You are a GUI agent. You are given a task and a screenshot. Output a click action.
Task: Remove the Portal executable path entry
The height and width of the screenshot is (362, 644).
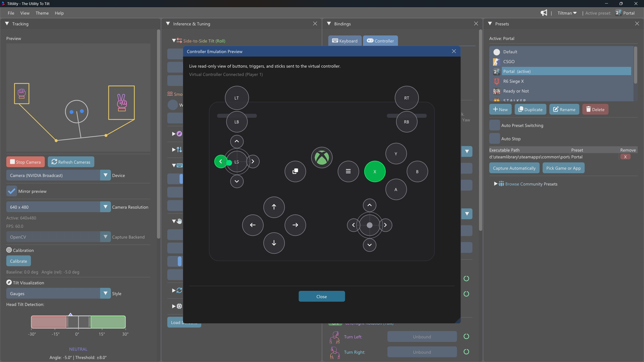625,157
